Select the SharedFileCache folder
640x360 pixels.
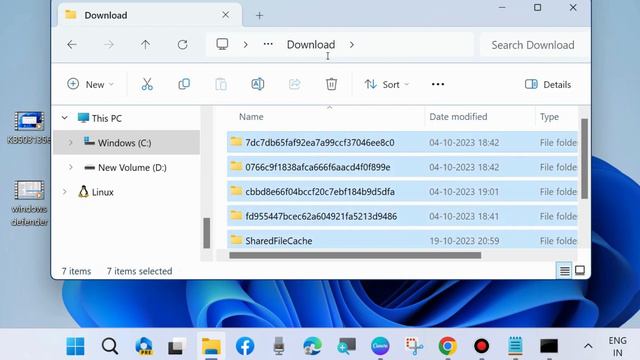[x=402, y=240]
